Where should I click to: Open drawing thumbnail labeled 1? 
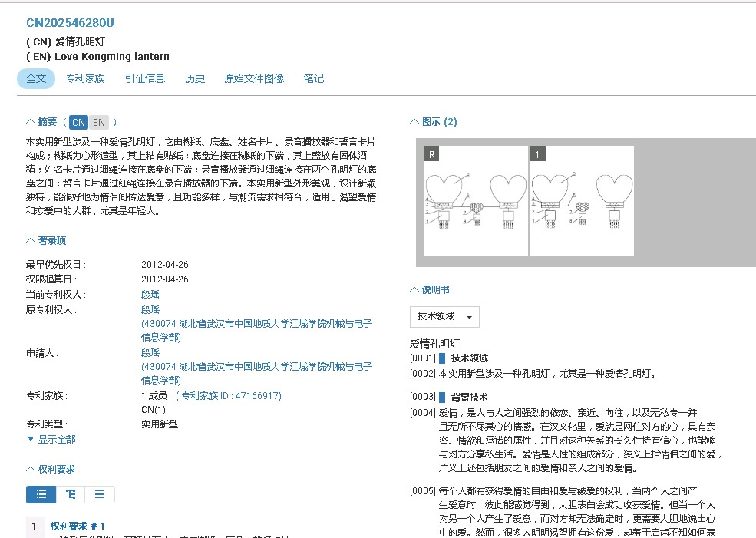coord(582,201)
